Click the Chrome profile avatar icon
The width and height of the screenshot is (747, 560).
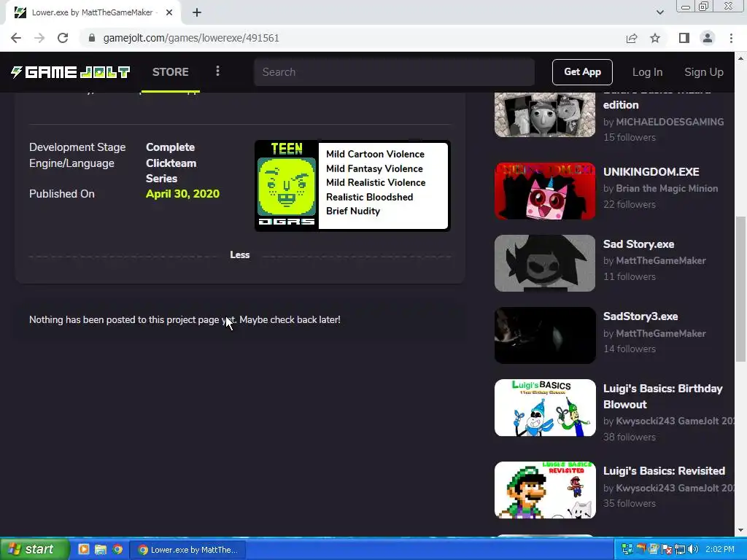[708, 38]
